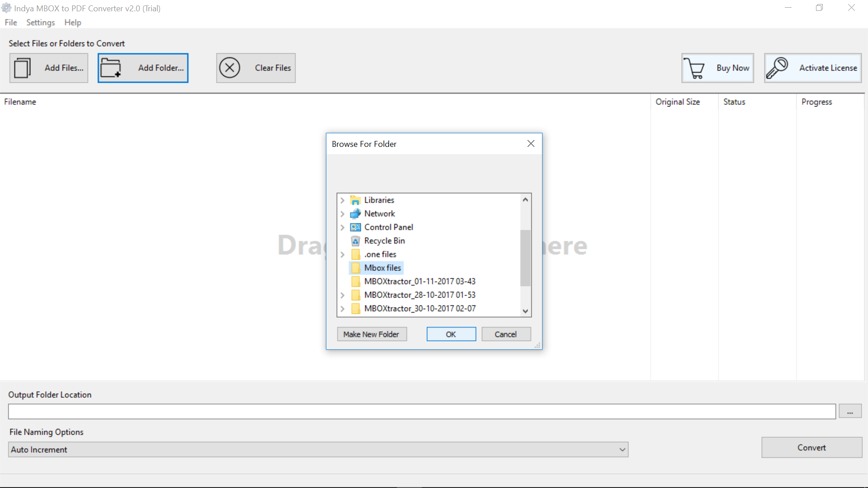Click the Buy Now cart icon

tap(694, 67)
